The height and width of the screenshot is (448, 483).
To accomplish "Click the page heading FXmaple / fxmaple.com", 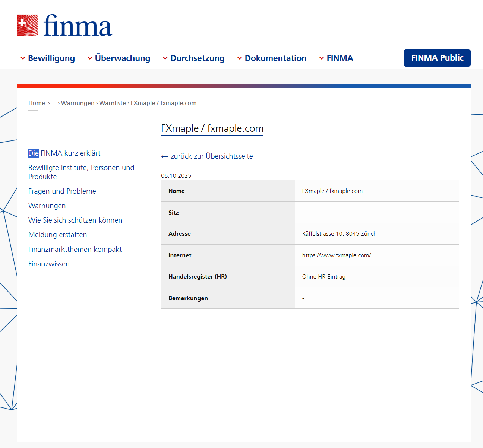I will point(212,128).
